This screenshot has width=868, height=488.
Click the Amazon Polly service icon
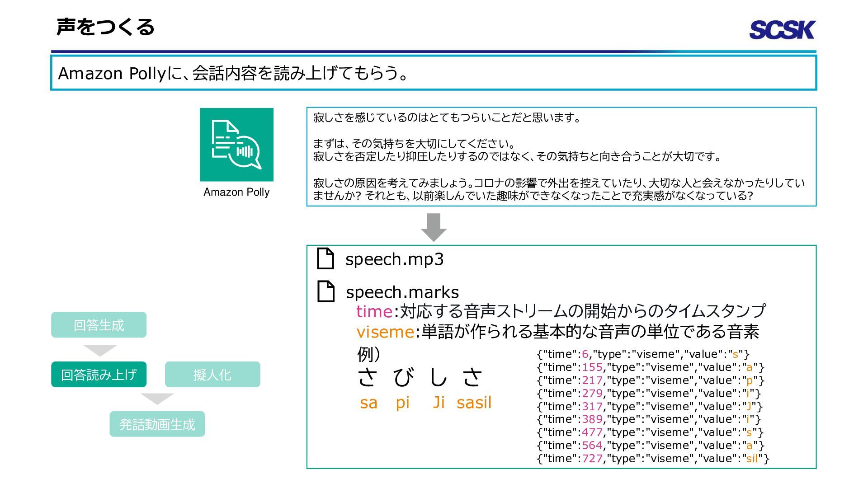coord(236,145)
